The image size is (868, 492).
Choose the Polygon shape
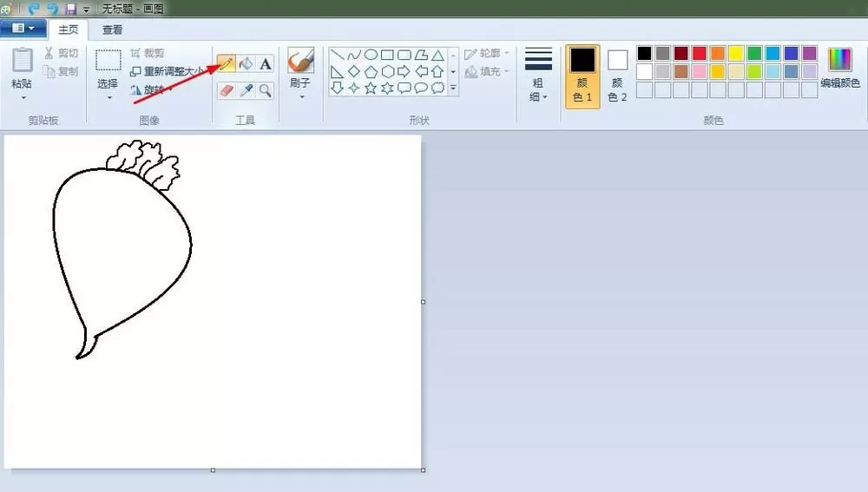pyautogui.click(x=421, y=55)
